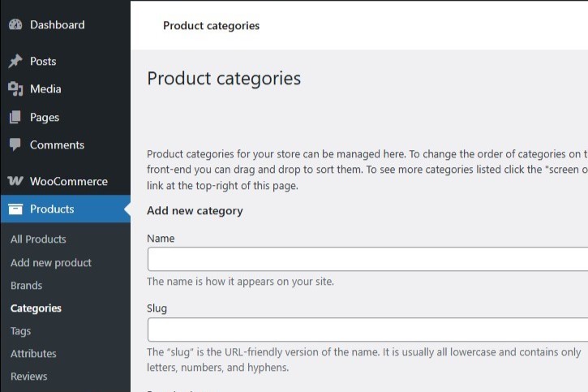Open Reviews under Products
The width and height of the screenshot is (588, 392).
click(x=29, y=377)
